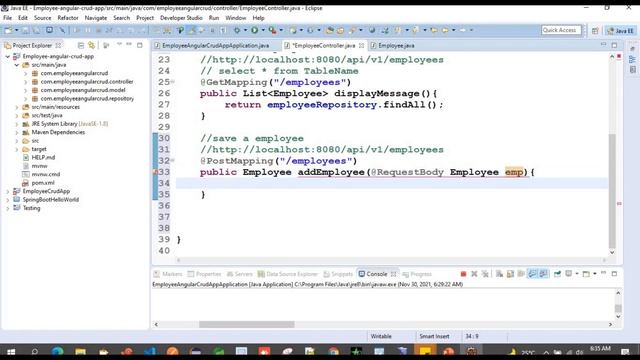Open the Project Explorer view menu arrow
The width and height of the screenshot is (640, 360).
(119, 44)
